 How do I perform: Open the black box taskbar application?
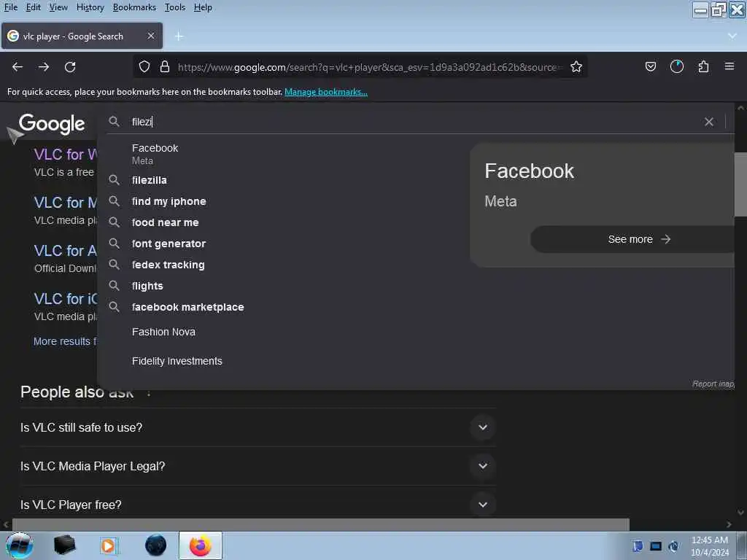click(x=65, y=545)
